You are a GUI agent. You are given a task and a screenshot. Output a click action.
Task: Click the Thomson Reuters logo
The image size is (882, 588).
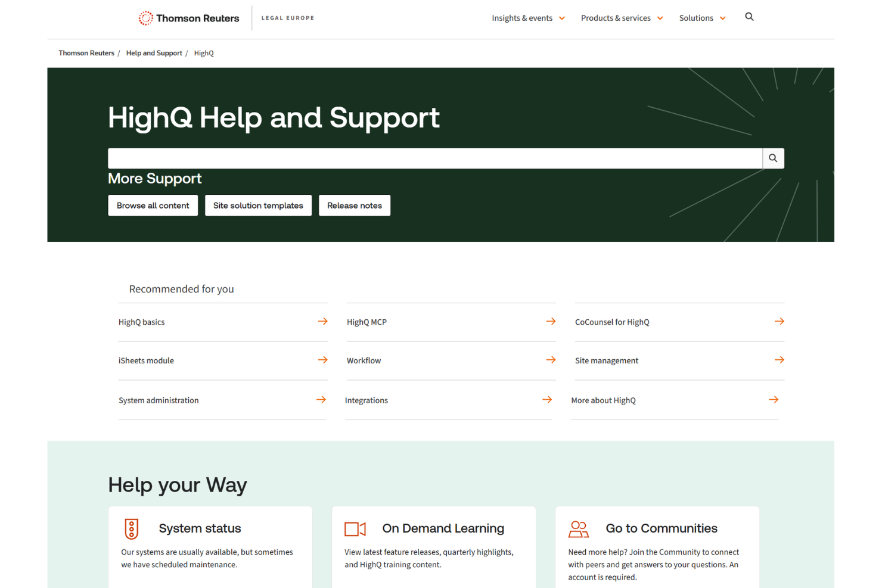pyautogui.click(x=188, y=18)
